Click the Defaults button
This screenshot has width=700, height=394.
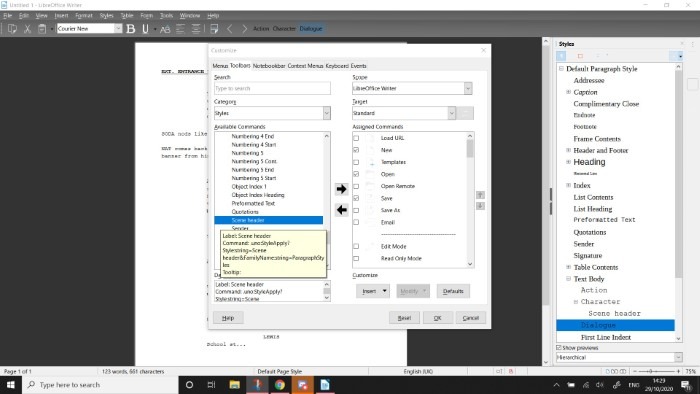pyautogui.click(x=453, y=291)
